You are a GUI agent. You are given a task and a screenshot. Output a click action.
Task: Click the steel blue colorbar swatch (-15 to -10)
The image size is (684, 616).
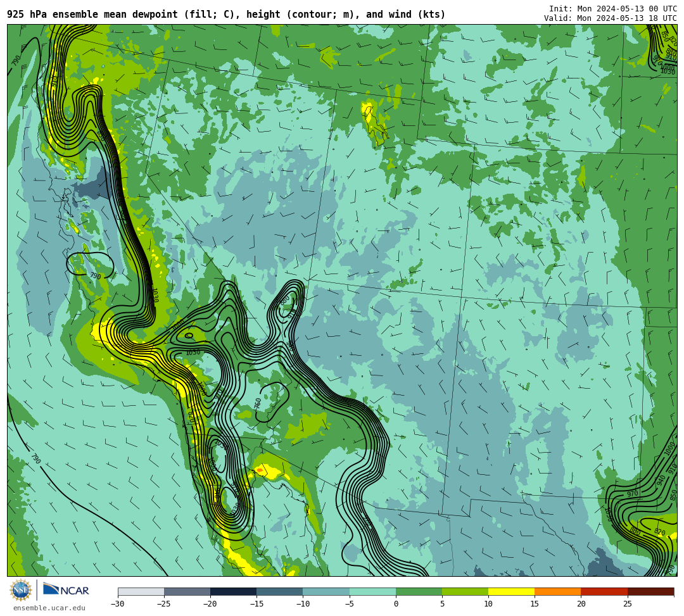pos(280,591)
